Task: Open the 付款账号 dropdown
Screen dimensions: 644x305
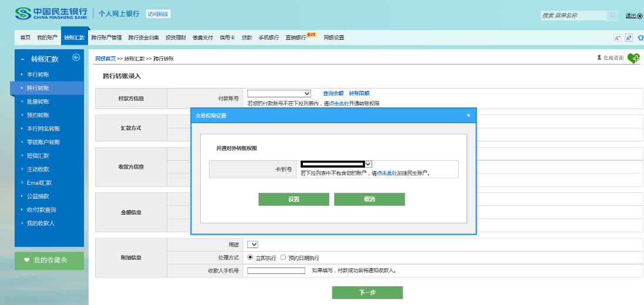Action: (279, 93)
